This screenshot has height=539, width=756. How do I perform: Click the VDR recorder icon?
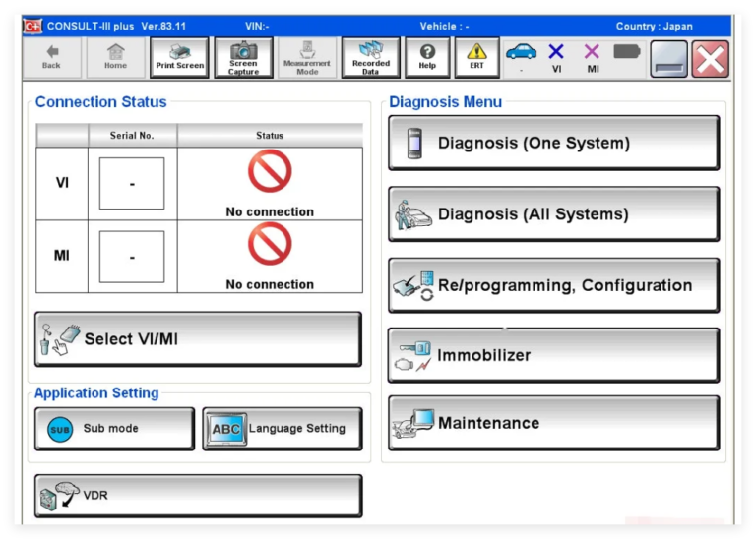(x=59, y=496)
